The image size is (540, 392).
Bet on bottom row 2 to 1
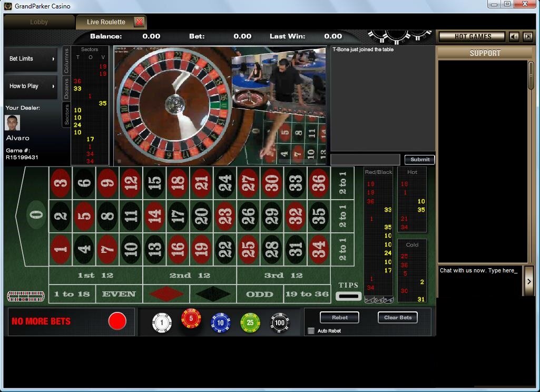coord(342,249)
